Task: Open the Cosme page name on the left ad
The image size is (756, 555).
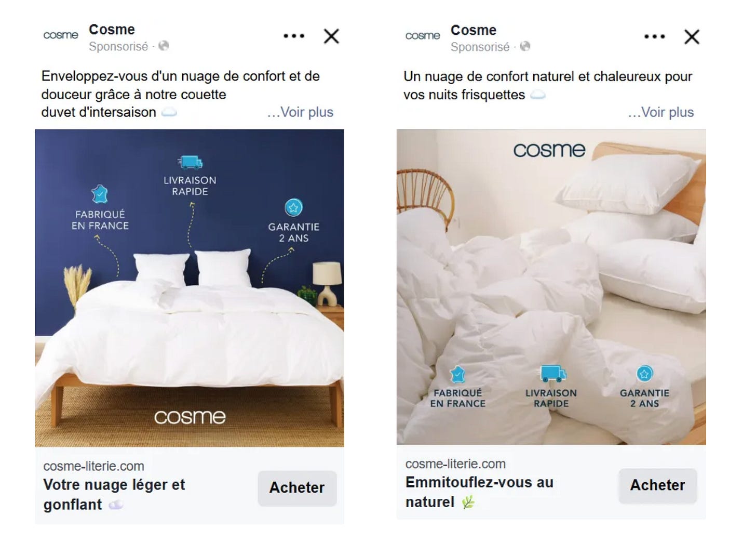Action: [112, 29]
